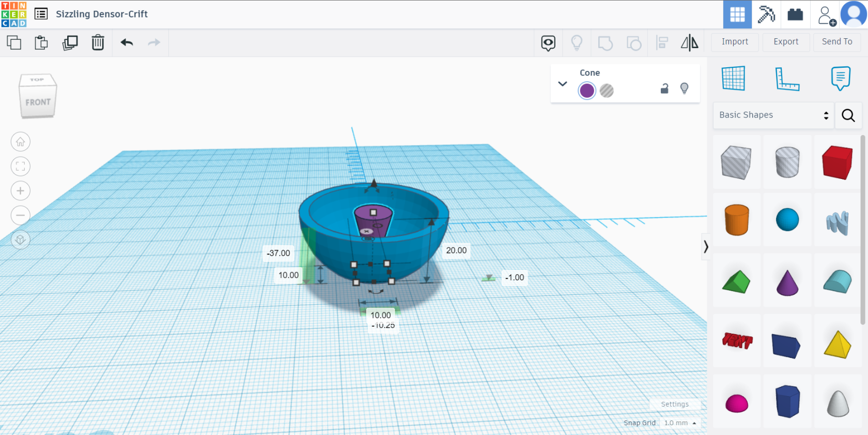
Task: Click the Copy toolbar icon
Action: (x=14, y=42)
